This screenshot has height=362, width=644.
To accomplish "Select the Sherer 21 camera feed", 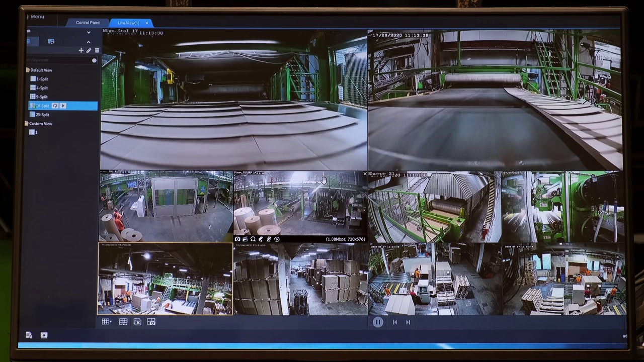I will coord(434,207).
